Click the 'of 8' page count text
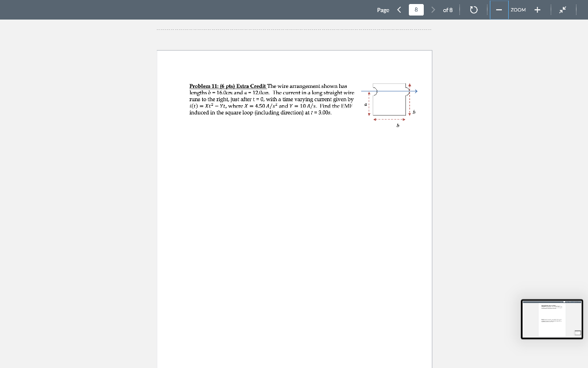 coord(448,10)
